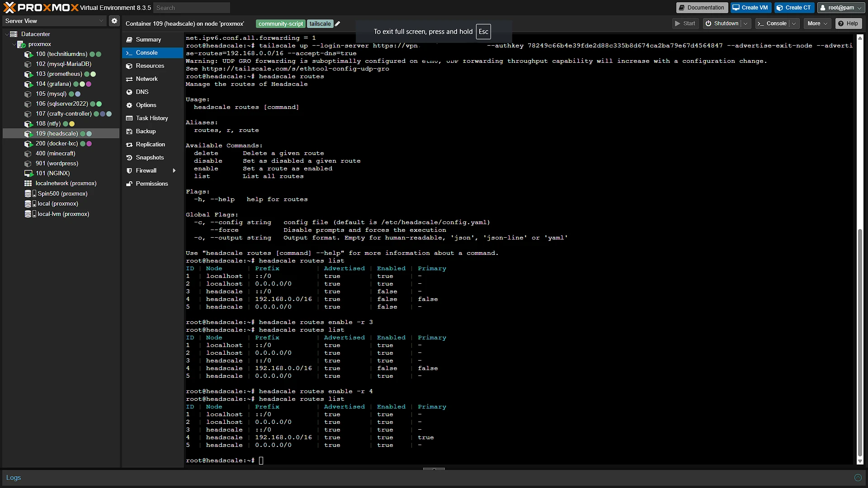
Task: Click the Esc key hint
Action: pyautogui.click(x=483, y=32)
